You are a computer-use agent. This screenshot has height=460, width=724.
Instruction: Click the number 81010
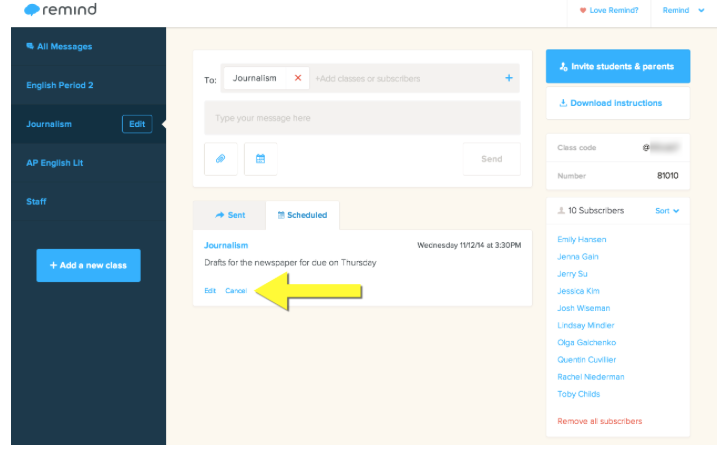pyautogui.click(x=667, y=176)
